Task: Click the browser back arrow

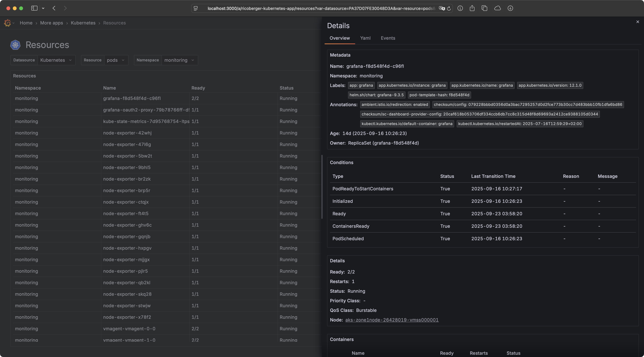Action: pos(54,8)
